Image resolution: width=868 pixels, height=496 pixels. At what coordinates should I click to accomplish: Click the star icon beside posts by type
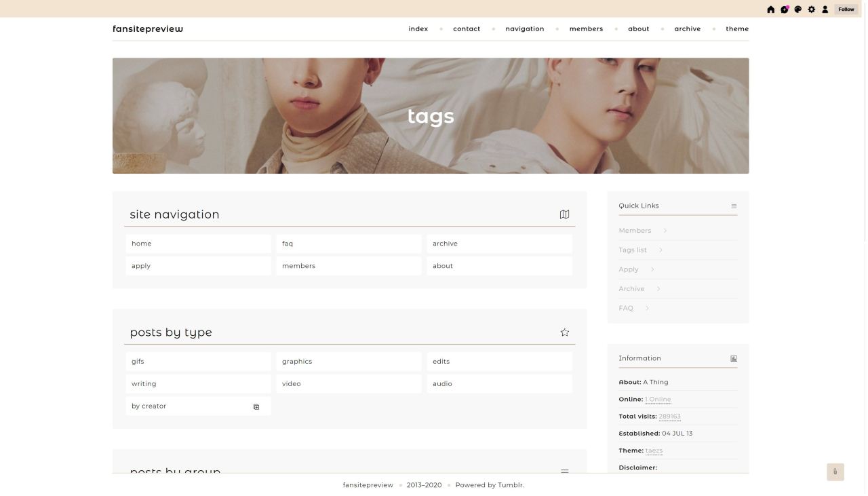click(564, 332)
